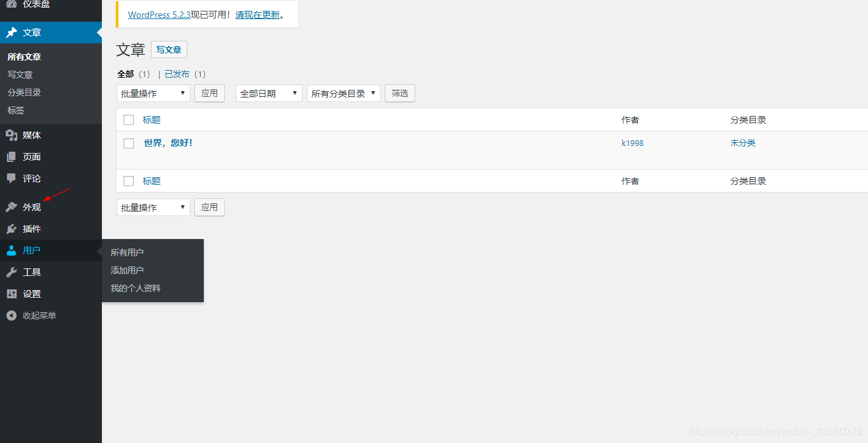Select 所有用户 in the flyout menu
The height and width of the screenshot is (443, 868).
click(x=127, y=252)
